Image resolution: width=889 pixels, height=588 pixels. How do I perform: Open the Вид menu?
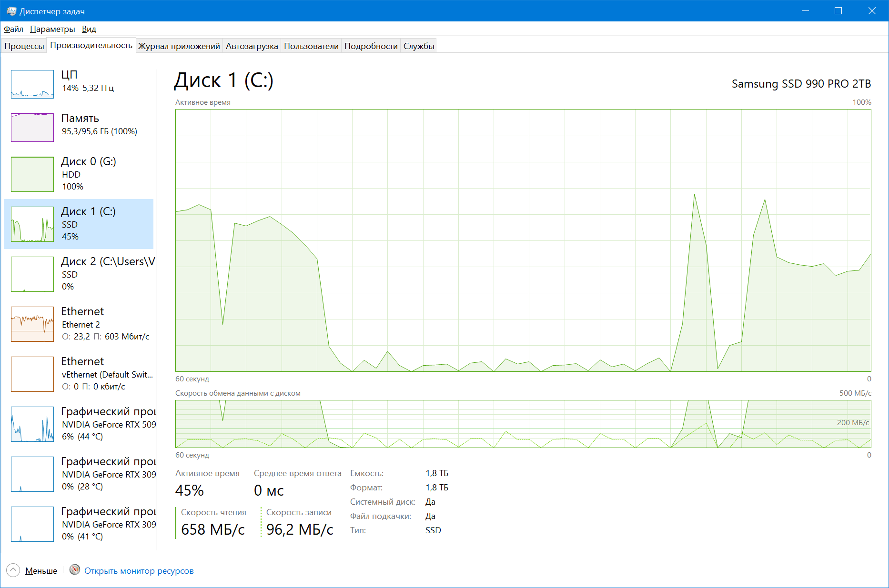point(89,29)
